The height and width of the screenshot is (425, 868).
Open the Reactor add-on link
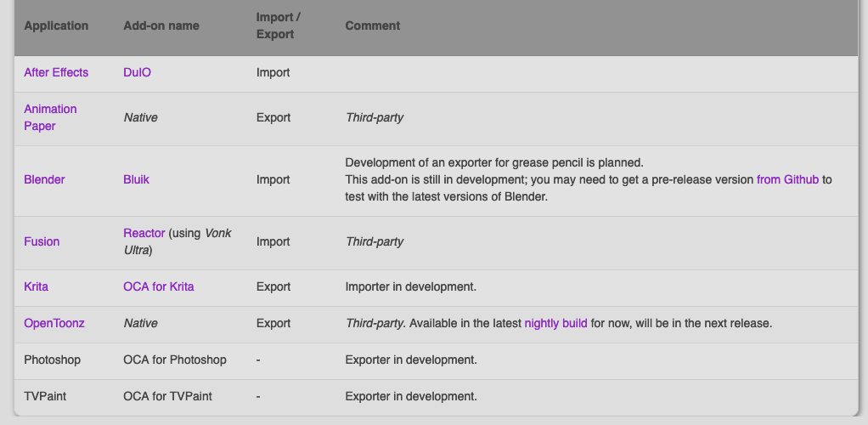point(144,233)
